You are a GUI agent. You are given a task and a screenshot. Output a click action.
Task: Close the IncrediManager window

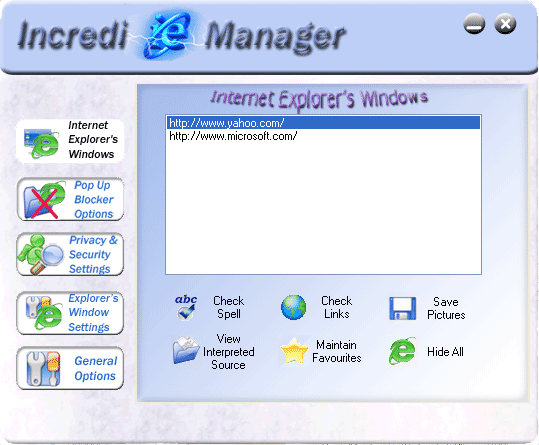click(x=505, y=24)
